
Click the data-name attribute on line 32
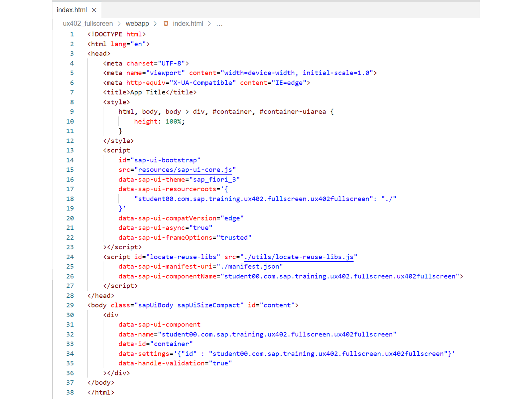[258, 334]
